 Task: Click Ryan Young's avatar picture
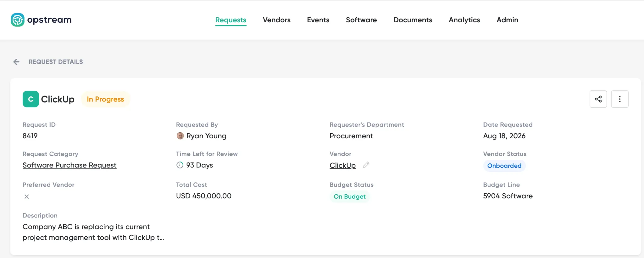(180, 136)
